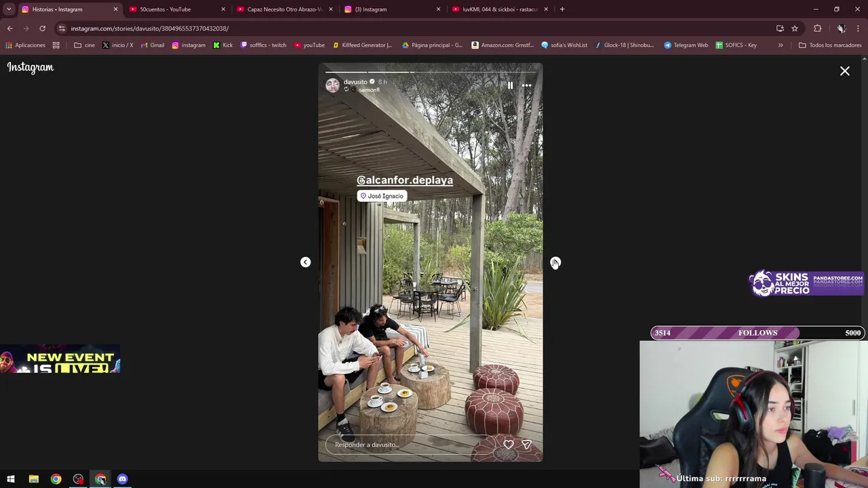The image size is (868, 488).
Task: Open the 'cine' bookmarks folder
Action: 84,45
